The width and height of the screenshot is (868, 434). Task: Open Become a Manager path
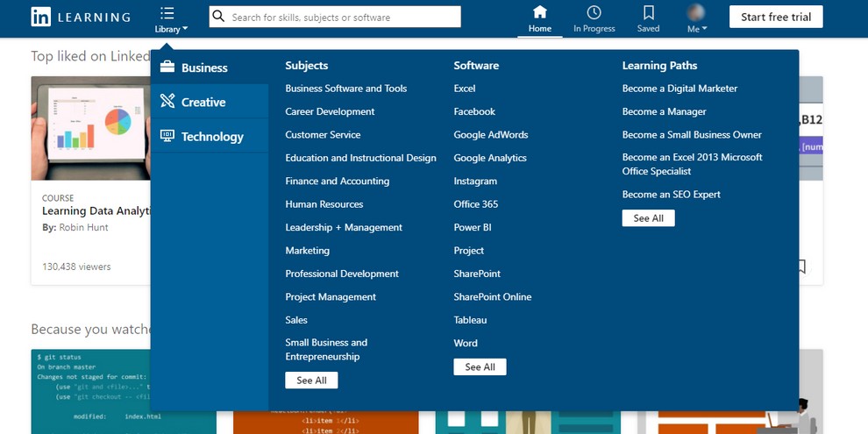pos(665,112)
